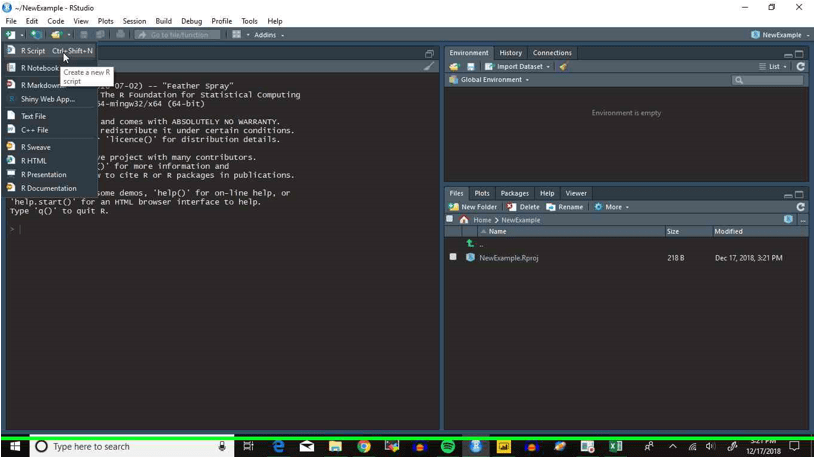The height and width of the screenshot is (458, 817).
Task: Minimize the Environment pane
Action: [x=788, y=55]
